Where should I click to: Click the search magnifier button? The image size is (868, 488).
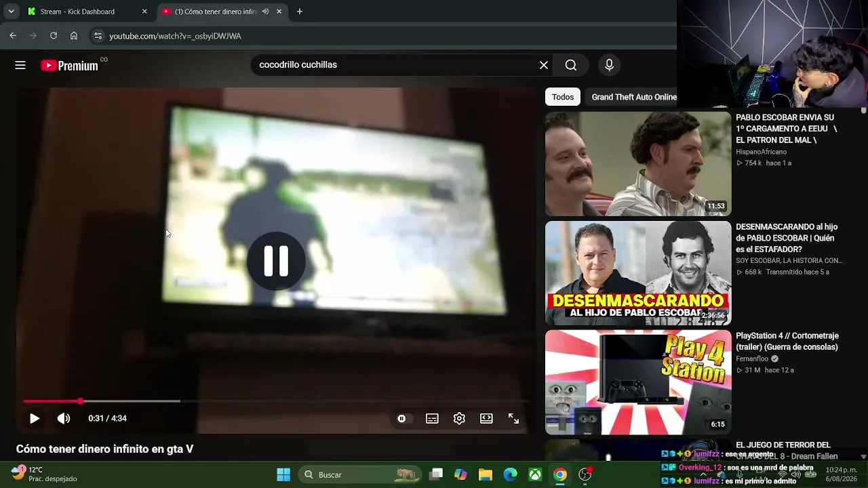(x=571, y=65)
